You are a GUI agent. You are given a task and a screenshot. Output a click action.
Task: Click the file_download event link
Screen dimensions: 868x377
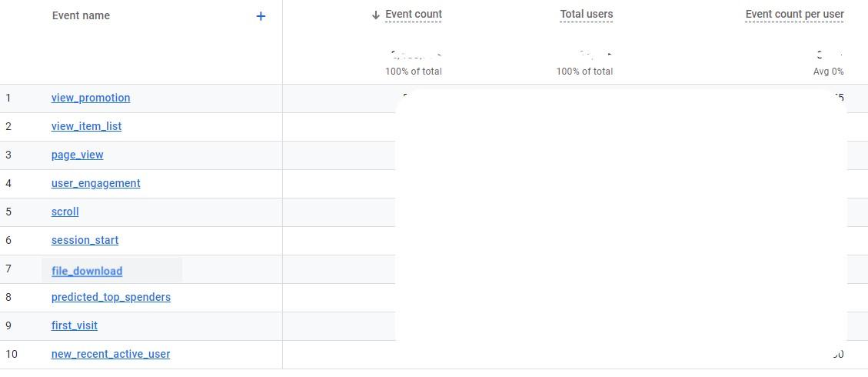[x=87, y=271]
